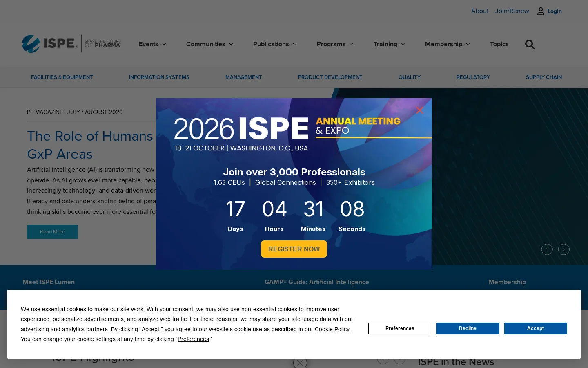The width and height of the screenshot is (588, 368).
Task: Open the Meet ISPE Lumen link
Action: click(49, 282)
